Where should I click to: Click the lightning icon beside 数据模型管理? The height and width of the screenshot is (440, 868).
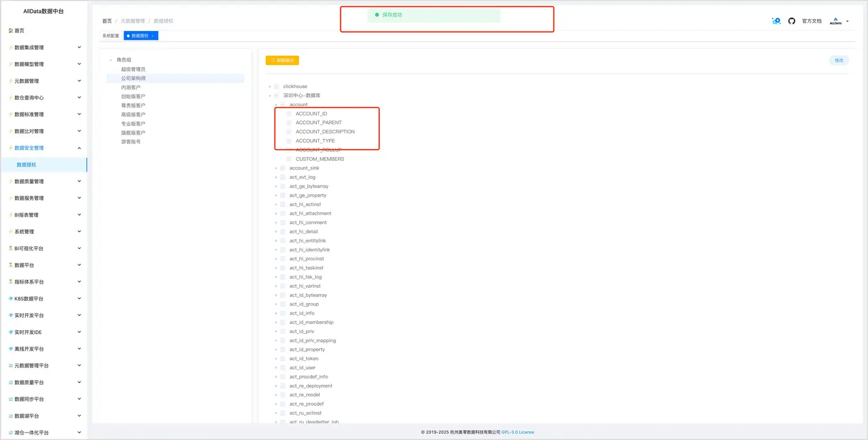coord(11,64)
